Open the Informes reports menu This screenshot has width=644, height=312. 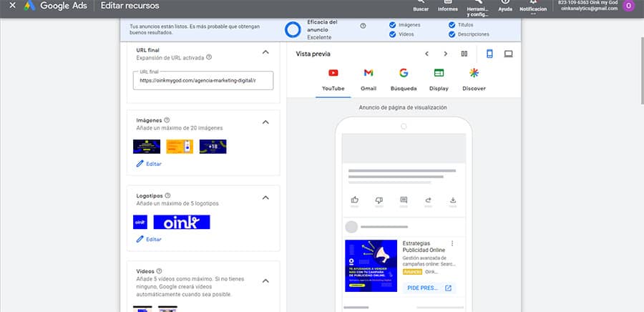[448, 6]
